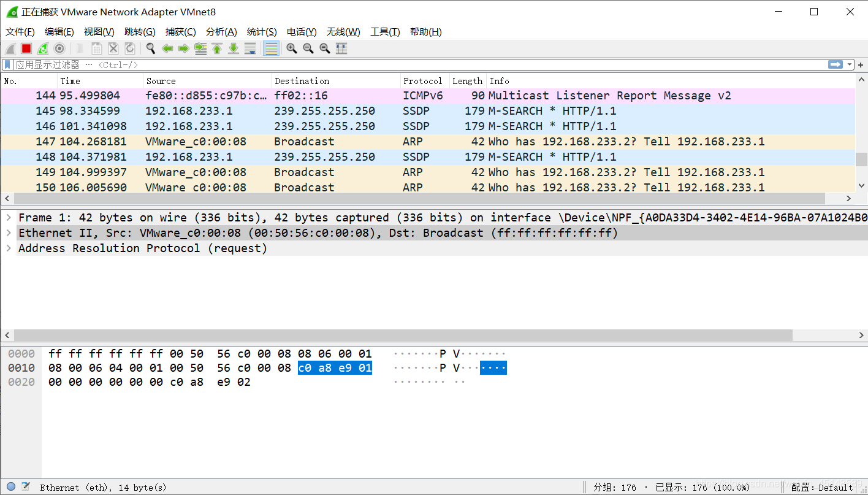Sort by the Length column header
Image resolution: width=868 pixels, height=495 pixels.
pos(468,81)
